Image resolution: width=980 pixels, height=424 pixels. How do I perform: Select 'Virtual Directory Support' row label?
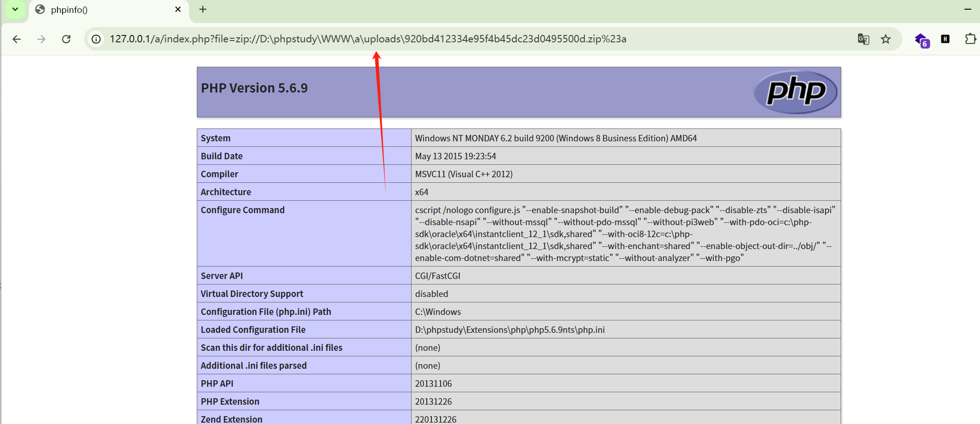(x=252, y=294)
